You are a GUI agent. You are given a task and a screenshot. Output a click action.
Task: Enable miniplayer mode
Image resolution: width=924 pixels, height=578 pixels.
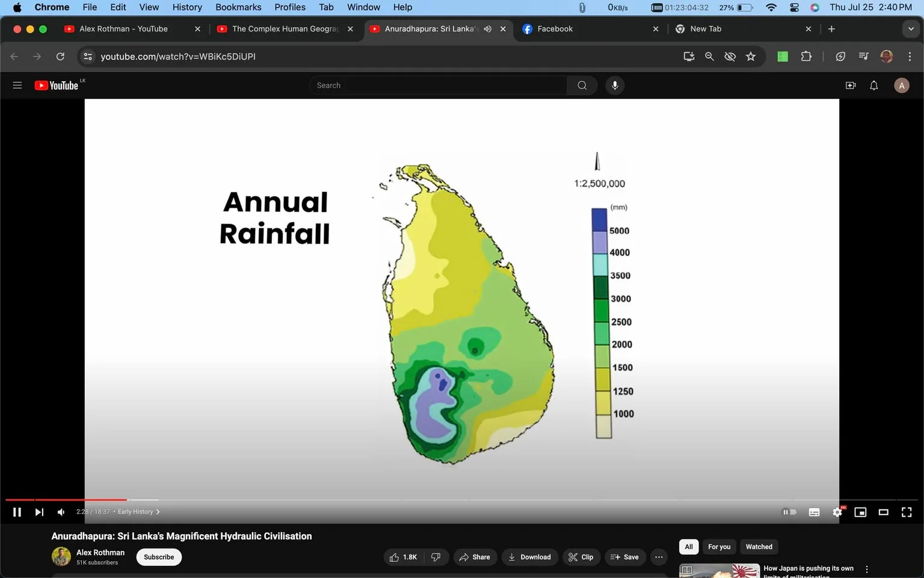click(860, 512)
